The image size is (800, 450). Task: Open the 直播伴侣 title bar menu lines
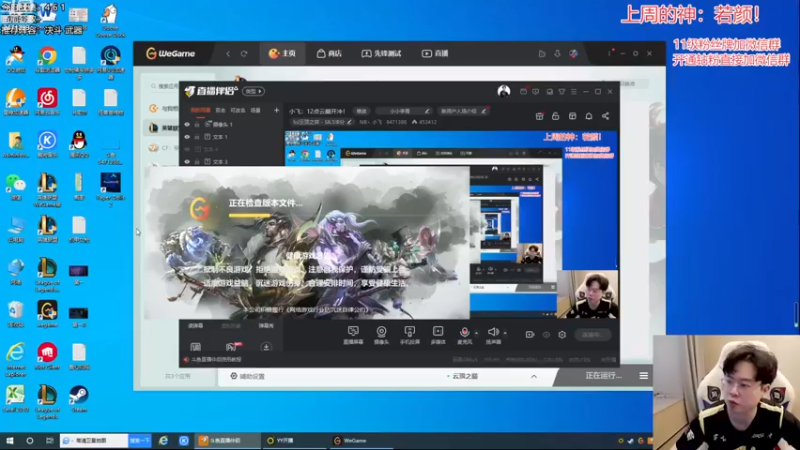[x=573, y=92]
